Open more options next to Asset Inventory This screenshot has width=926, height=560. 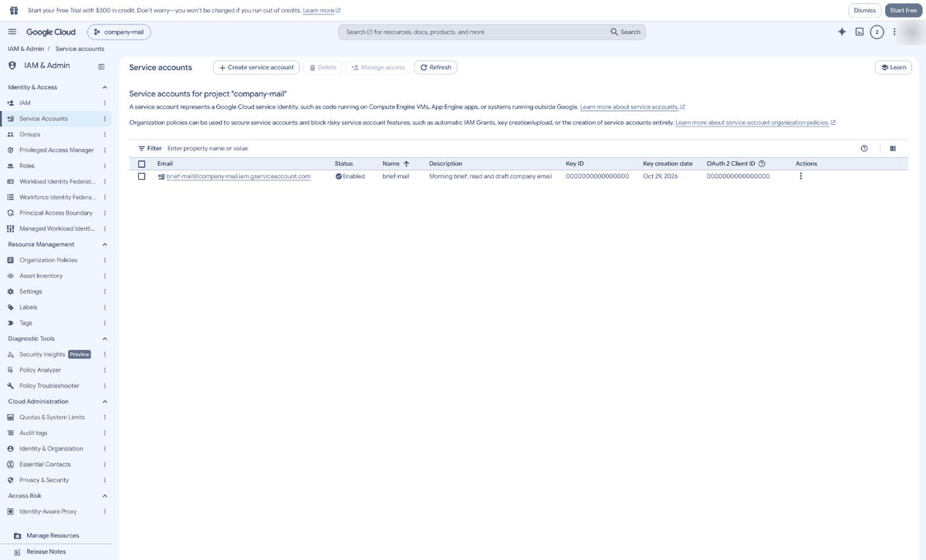point(105,275)
